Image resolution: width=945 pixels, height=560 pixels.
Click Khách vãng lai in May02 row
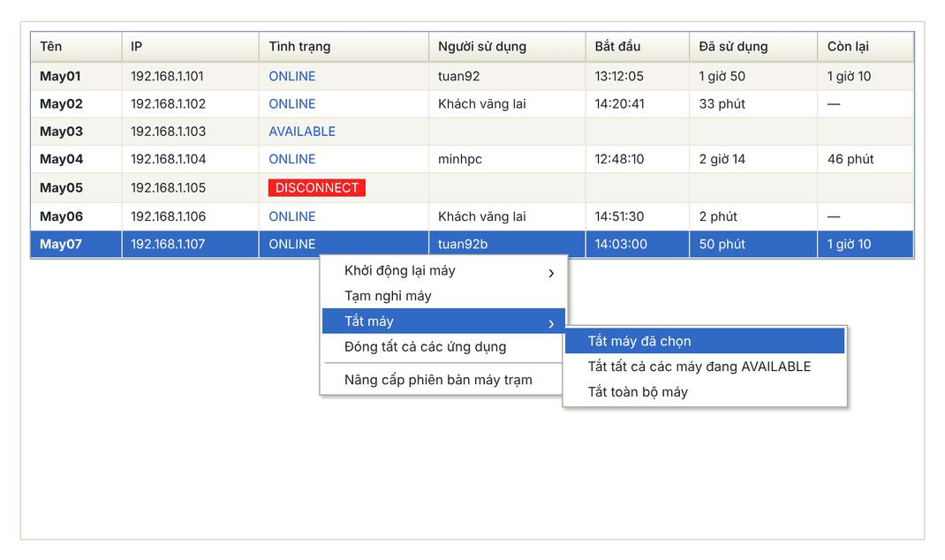pos(482,104)
